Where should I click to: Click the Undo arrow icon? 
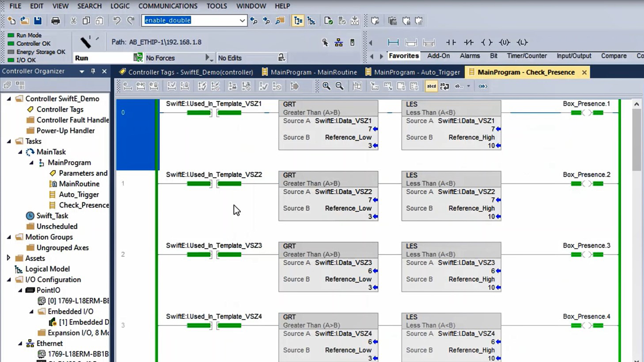[117, 21]
